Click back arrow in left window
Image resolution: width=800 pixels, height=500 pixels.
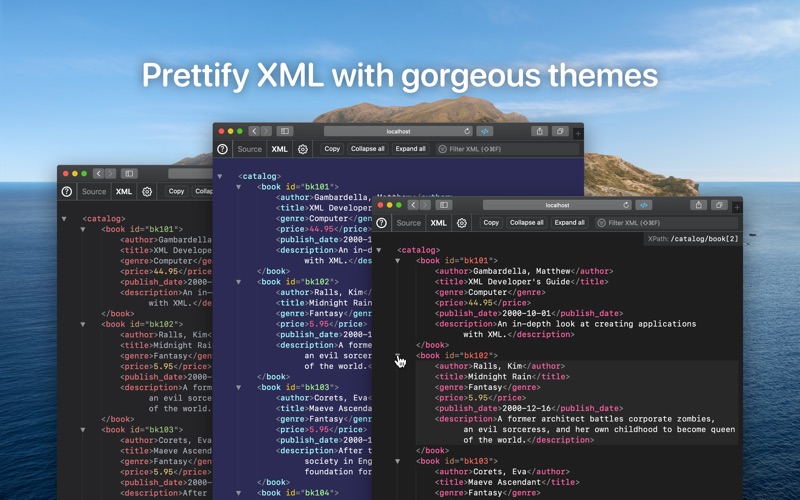(x=98, y=173)
